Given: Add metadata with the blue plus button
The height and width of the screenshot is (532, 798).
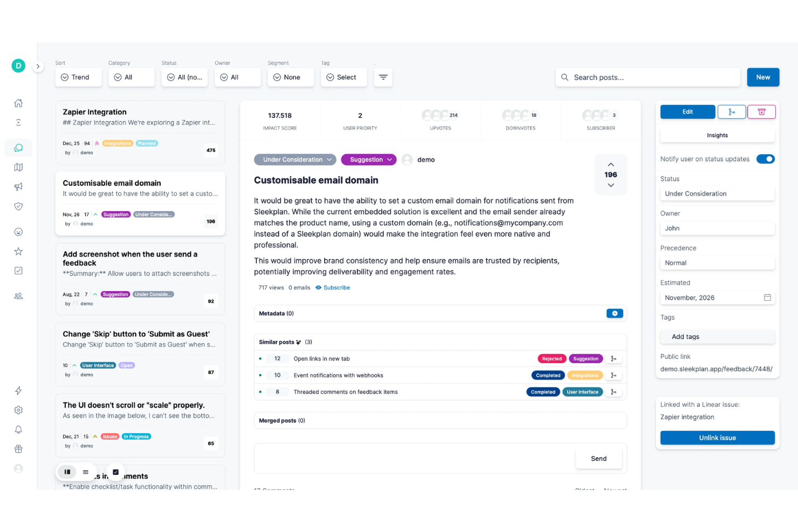Looking at the screenshot, I should 615,313.
